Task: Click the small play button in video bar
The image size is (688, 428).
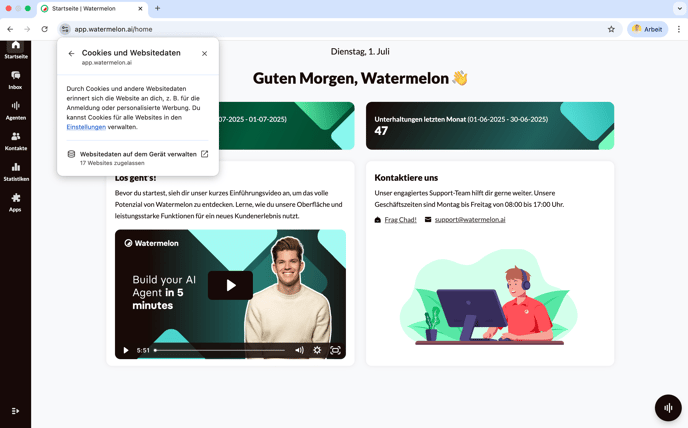Action: 126,350
